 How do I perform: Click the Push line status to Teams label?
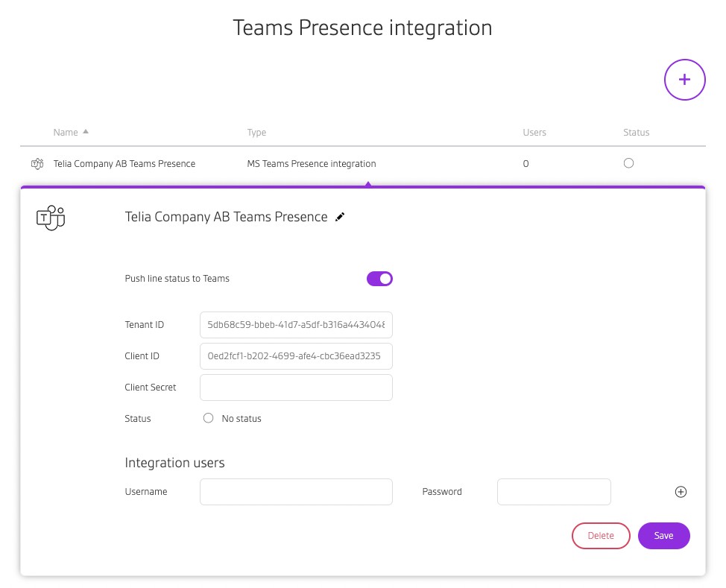tap(177, 278)
